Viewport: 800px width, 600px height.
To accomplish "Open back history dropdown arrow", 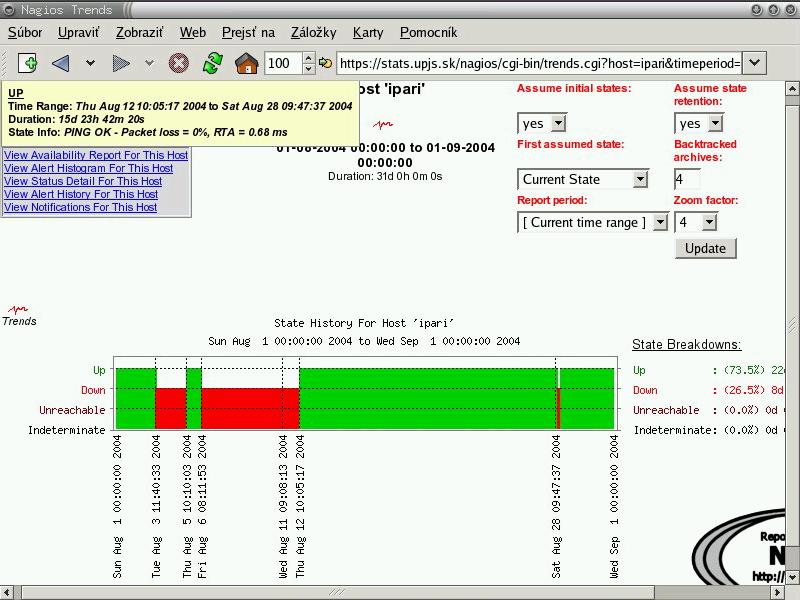I will click(90, 63).
